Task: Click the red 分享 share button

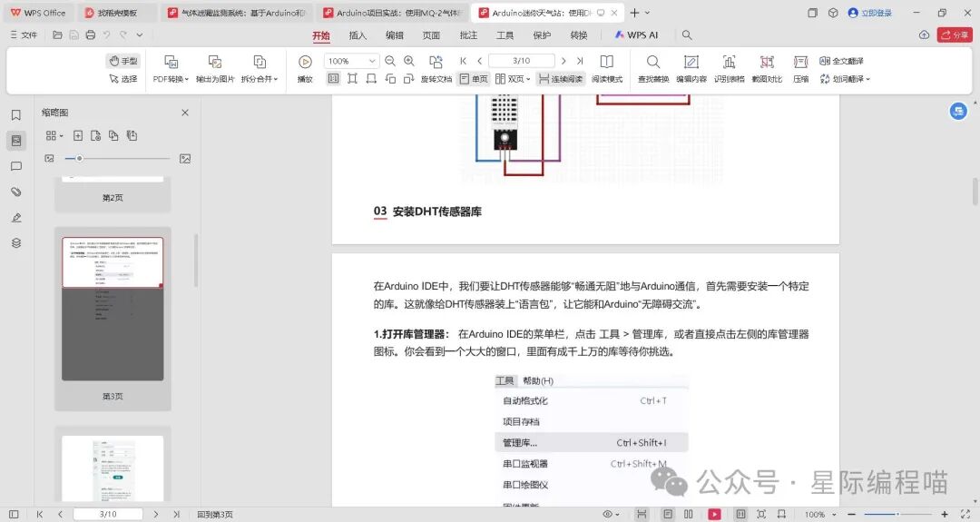Action: (955, 35)
